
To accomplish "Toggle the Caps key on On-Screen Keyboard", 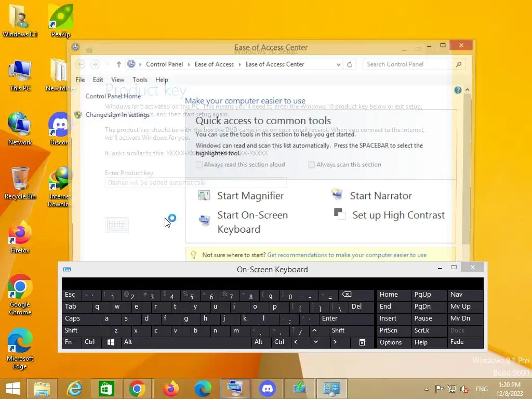I will 82,318.
